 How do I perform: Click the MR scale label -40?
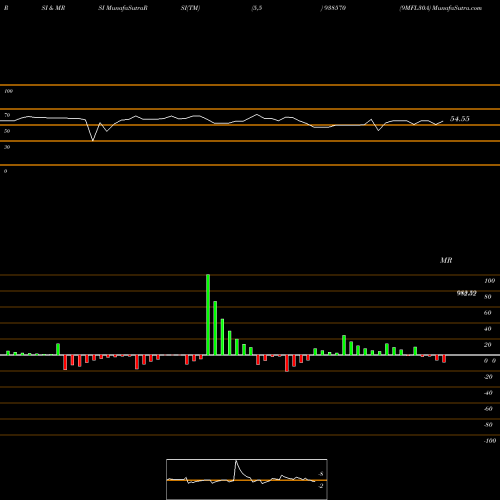(488, 393)
